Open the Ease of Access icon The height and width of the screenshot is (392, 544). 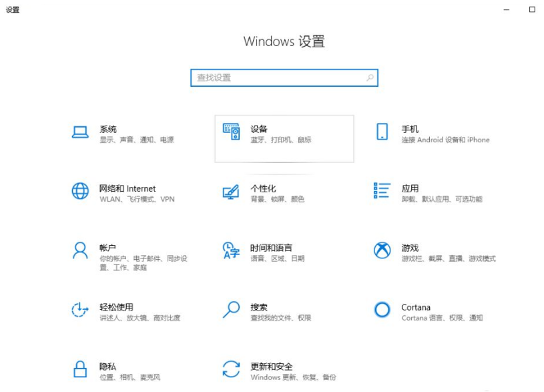coord(80,311)
